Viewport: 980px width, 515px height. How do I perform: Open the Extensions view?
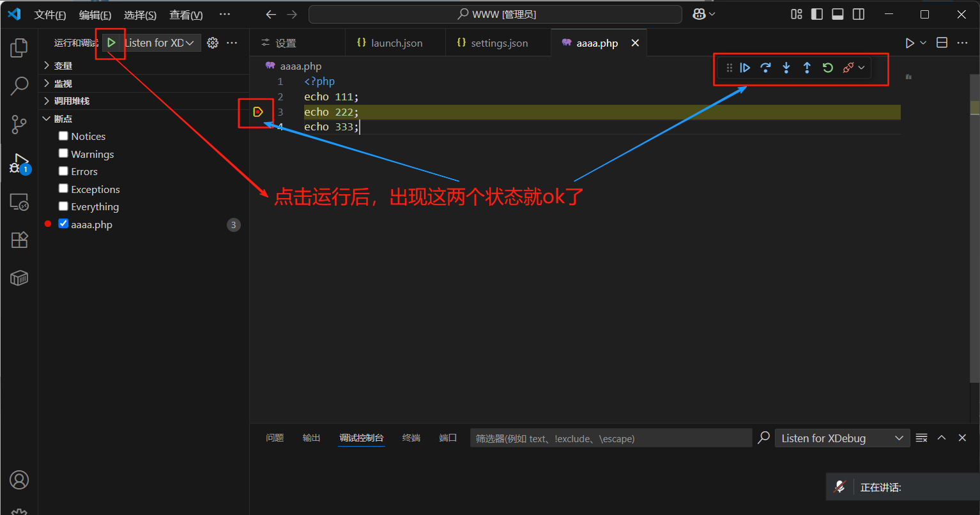click(x=19, y=240)
